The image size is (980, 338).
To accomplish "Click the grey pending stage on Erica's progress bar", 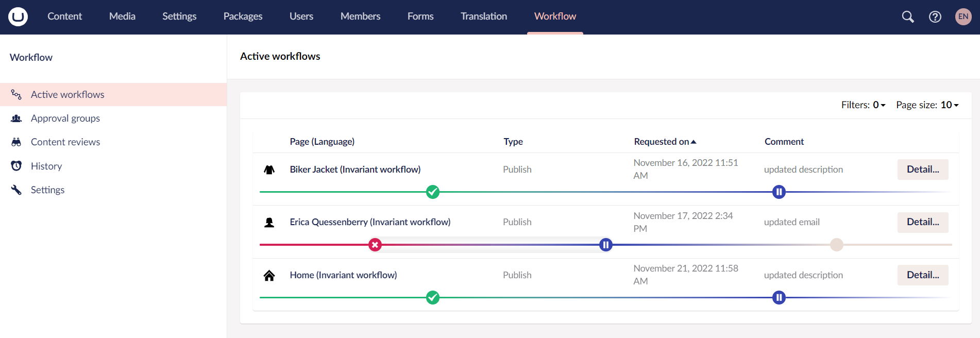I will coord(837,245).
